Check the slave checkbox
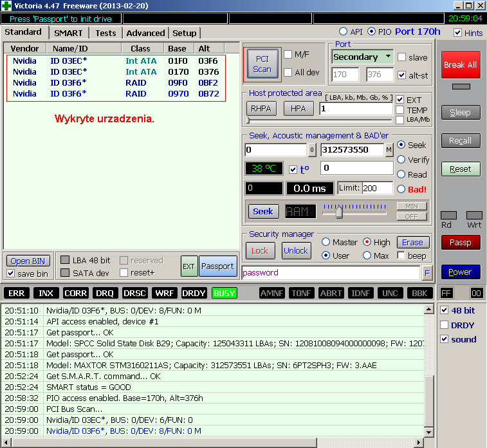This screenshot has height=448, width=487. pos(401,57)
